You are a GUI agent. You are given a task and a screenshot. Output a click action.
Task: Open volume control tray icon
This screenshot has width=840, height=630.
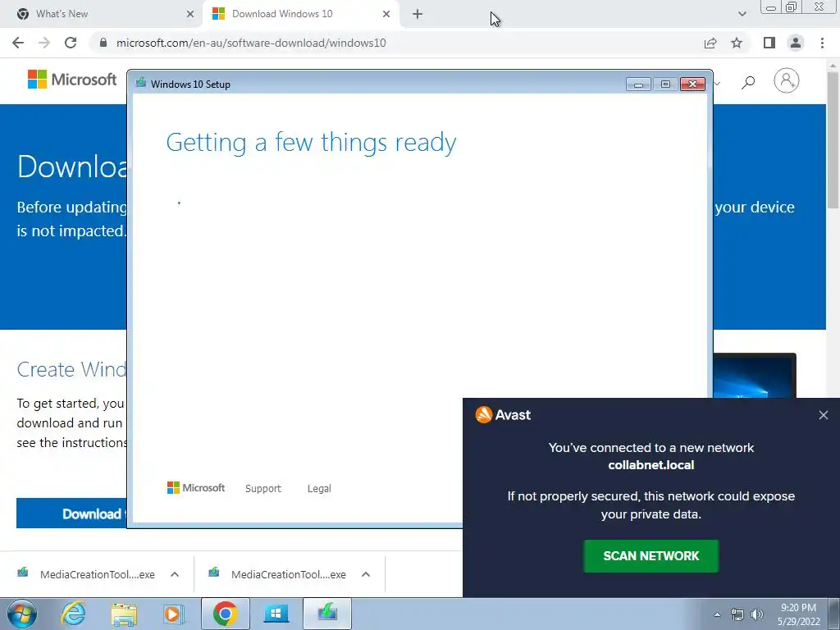point(757,614)
